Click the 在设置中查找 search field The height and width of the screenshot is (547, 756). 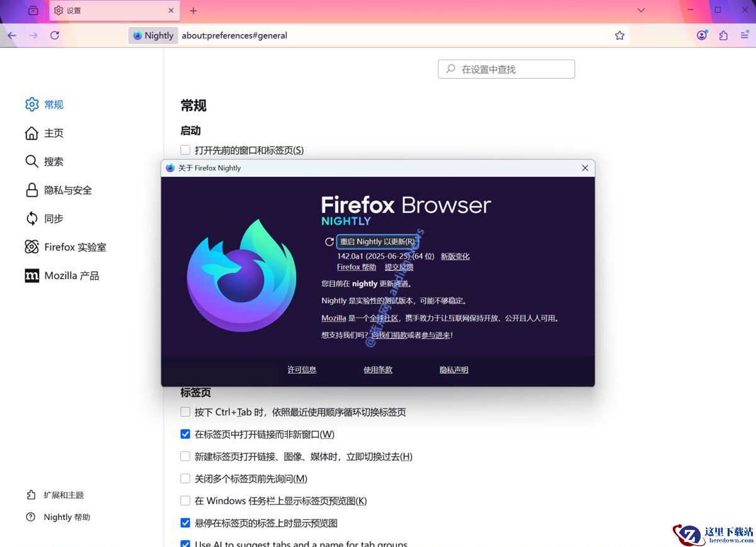pyautogui.click(x=507, y=69)
